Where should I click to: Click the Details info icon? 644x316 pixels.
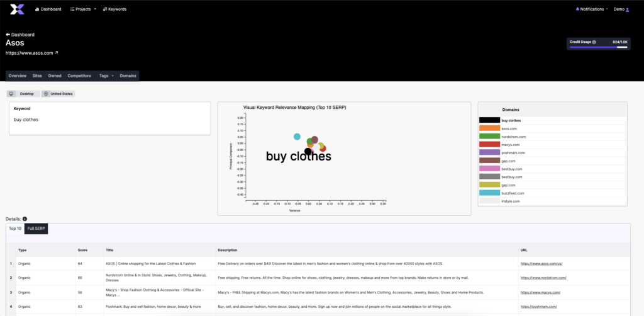point(25,219)
